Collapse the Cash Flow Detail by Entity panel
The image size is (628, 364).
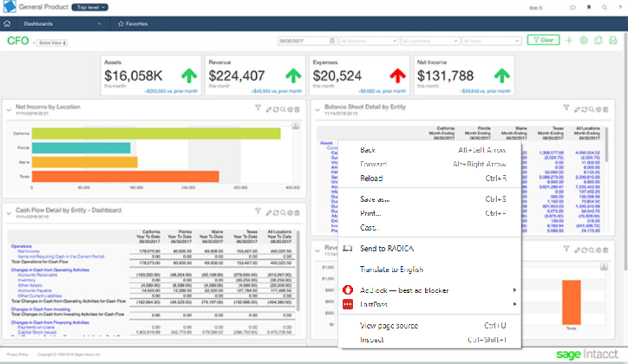click(x=9, y=213)
